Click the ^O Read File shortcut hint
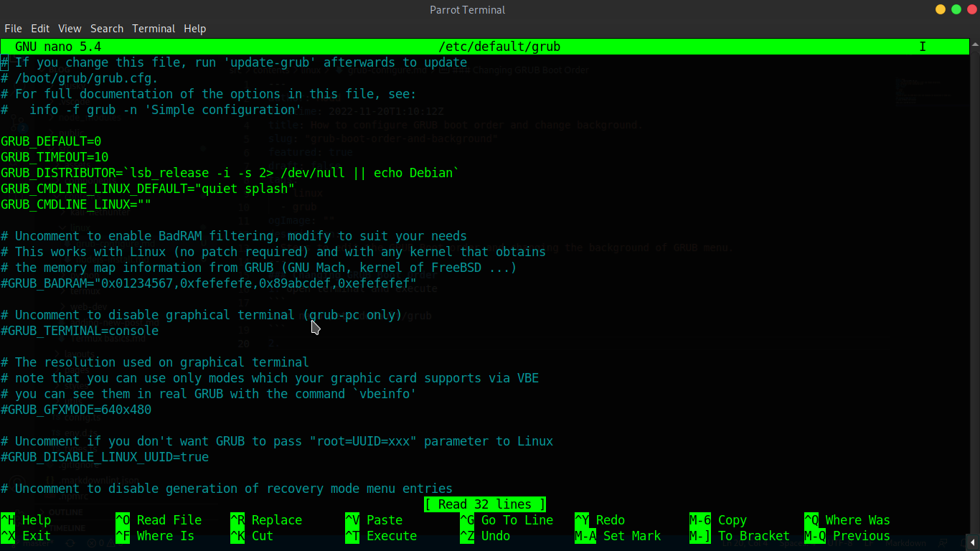This screenshot has height=551, width=980. pyautogui.click(x=159, y=520)
